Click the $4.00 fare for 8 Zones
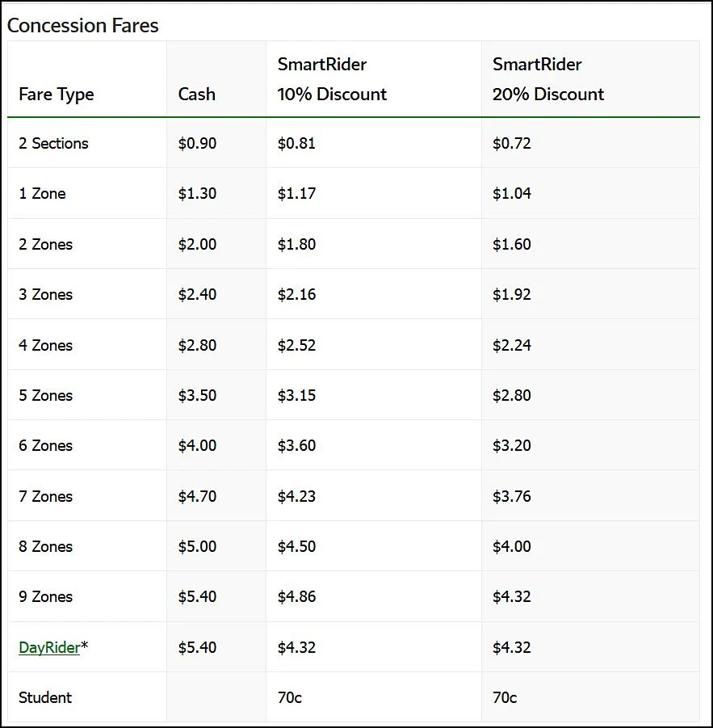The width and height of the screenshot is (713, 728). point(511,546)
